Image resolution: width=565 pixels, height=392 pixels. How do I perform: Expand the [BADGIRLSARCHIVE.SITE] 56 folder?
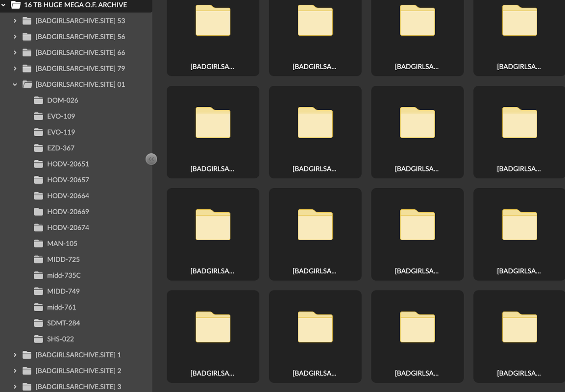(15, 37)
